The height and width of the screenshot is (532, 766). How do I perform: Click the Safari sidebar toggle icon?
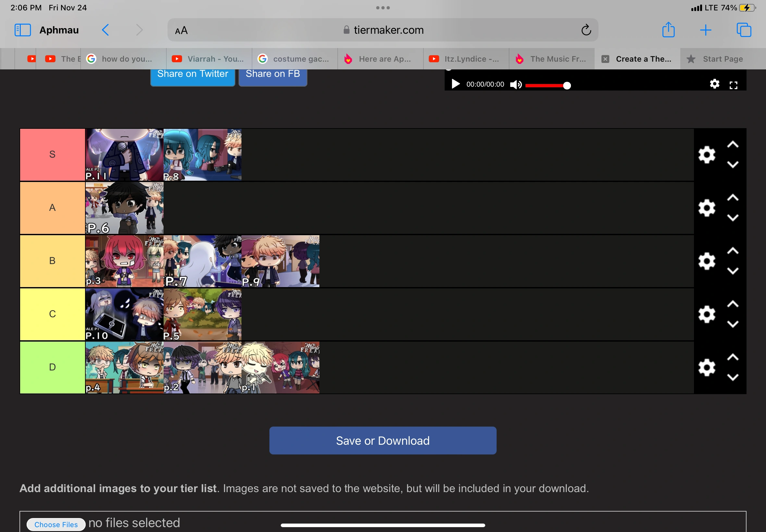coord(23,30)
